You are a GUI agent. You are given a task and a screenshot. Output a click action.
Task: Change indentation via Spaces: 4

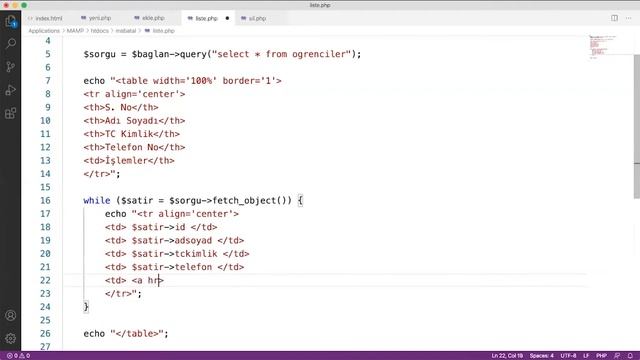pos(542,356)
